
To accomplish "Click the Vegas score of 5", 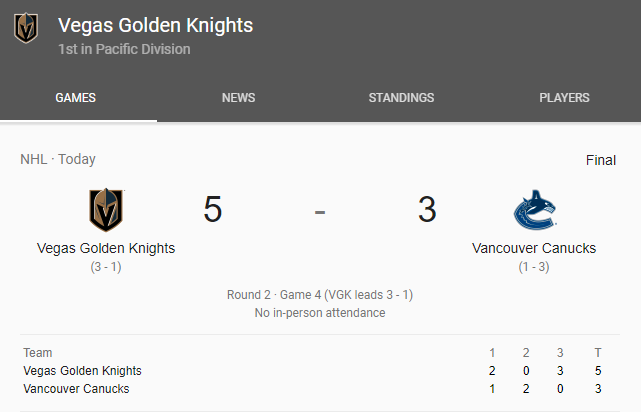I will tap(212, 210).
